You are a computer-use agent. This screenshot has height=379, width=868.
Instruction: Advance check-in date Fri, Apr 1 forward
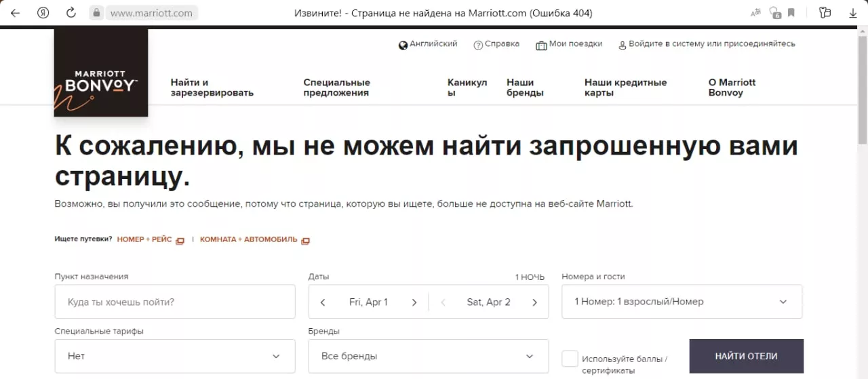tap(414, 302)
